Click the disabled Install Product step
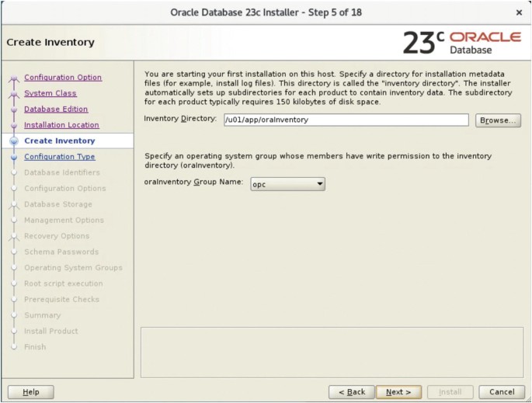The image size is (532, 403). click(x=51, y=331)
